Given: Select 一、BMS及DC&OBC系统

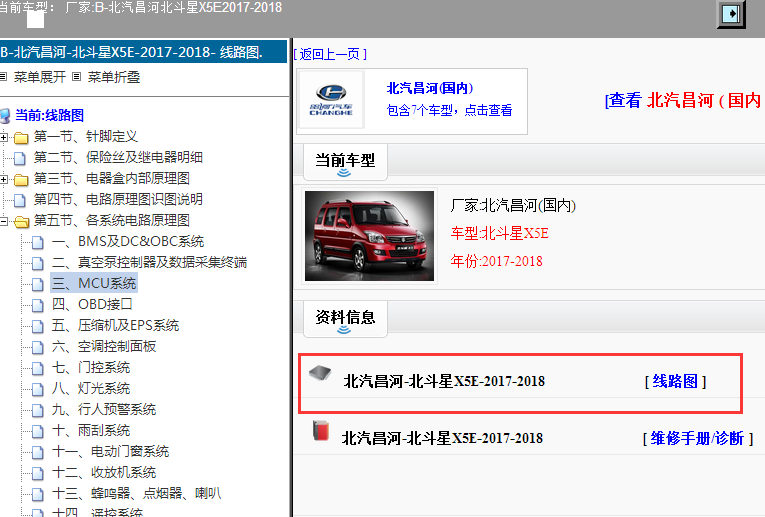Looking at the screenshot, I should tap(128, 241).
